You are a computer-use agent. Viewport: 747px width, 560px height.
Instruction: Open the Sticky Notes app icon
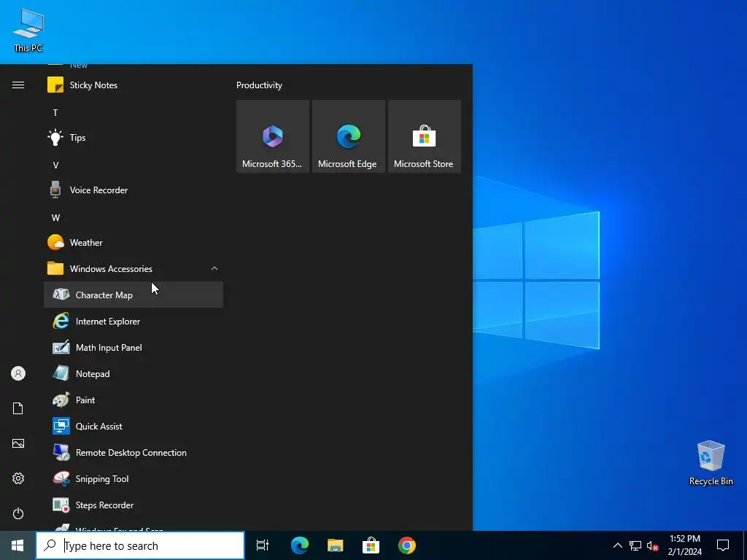click(55, 85)
